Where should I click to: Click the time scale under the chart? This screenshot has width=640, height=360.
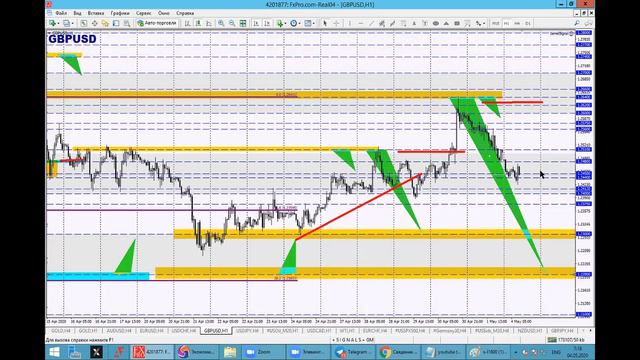(310, 321)
